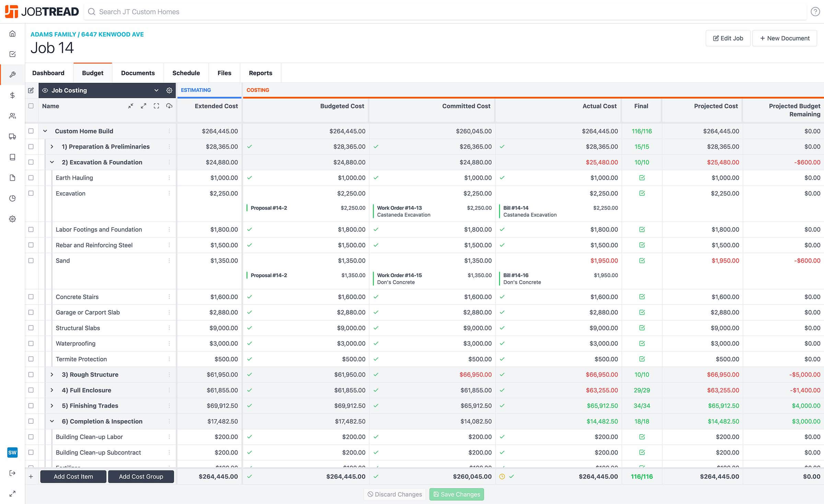This screenshot has height=504, width=824.
Task: Click the log out icon in sidebar
Action: click(x=12, y=473)
